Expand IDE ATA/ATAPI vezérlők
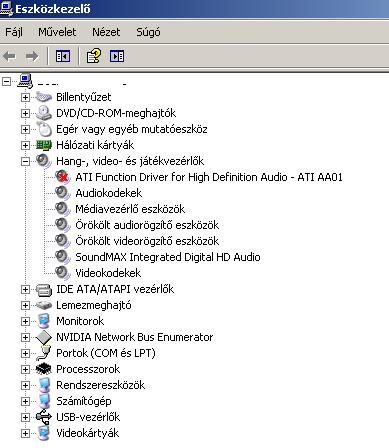 [x=25, y=289]
